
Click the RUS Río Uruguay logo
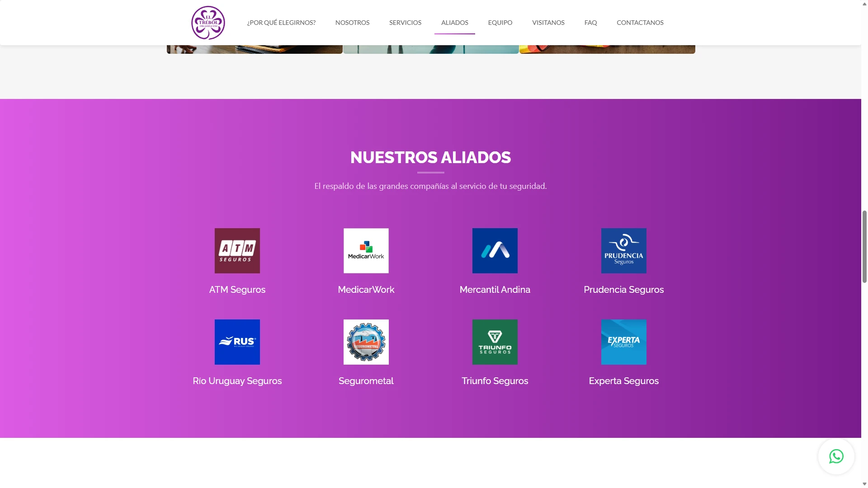click(x=237, y=342)
